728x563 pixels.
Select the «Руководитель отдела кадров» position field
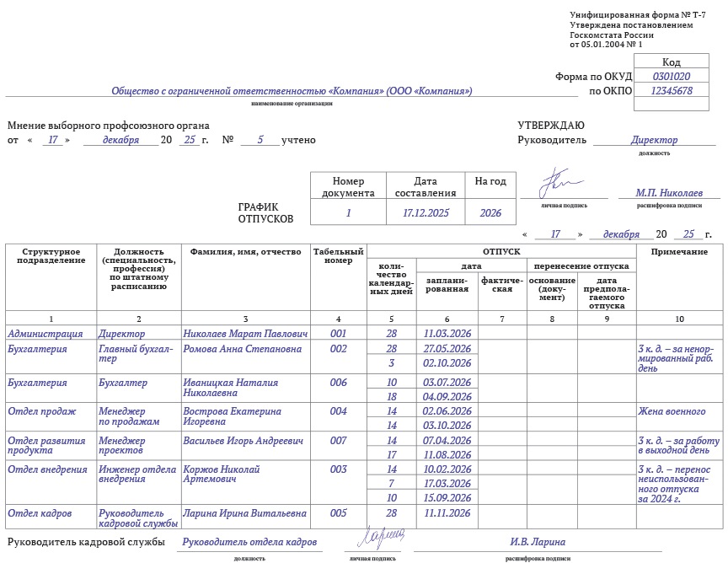[x=249, y=543]
